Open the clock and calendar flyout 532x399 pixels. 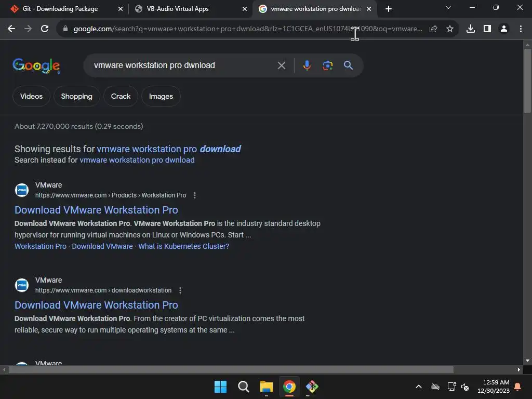coord(494,387)
